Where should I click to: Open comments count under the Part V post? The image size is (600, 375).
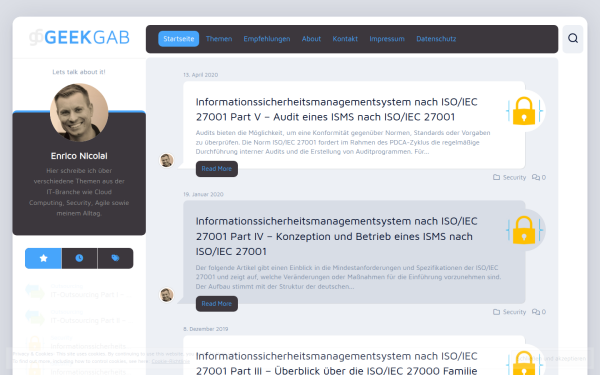pyautogui.click(x=539, y=177)
